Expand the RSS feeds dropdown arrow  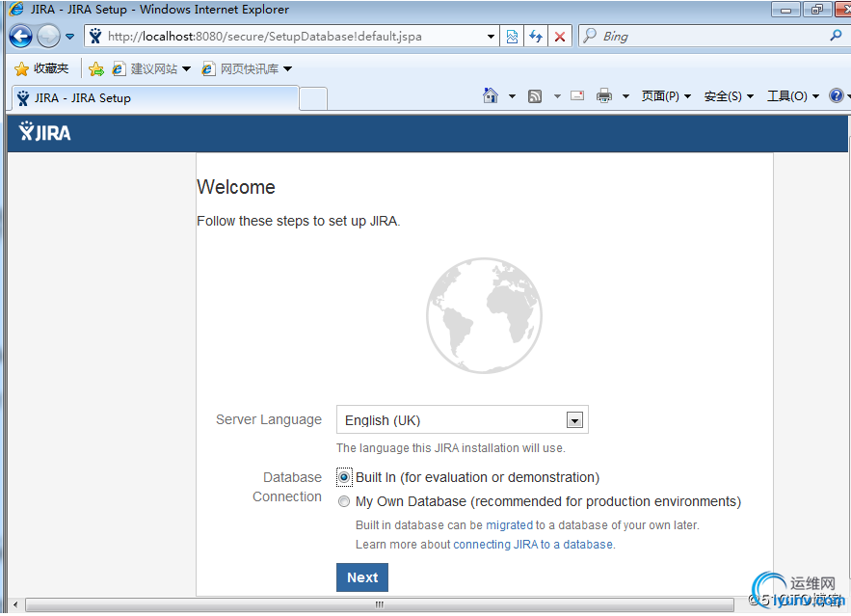(x=557, y=96)
